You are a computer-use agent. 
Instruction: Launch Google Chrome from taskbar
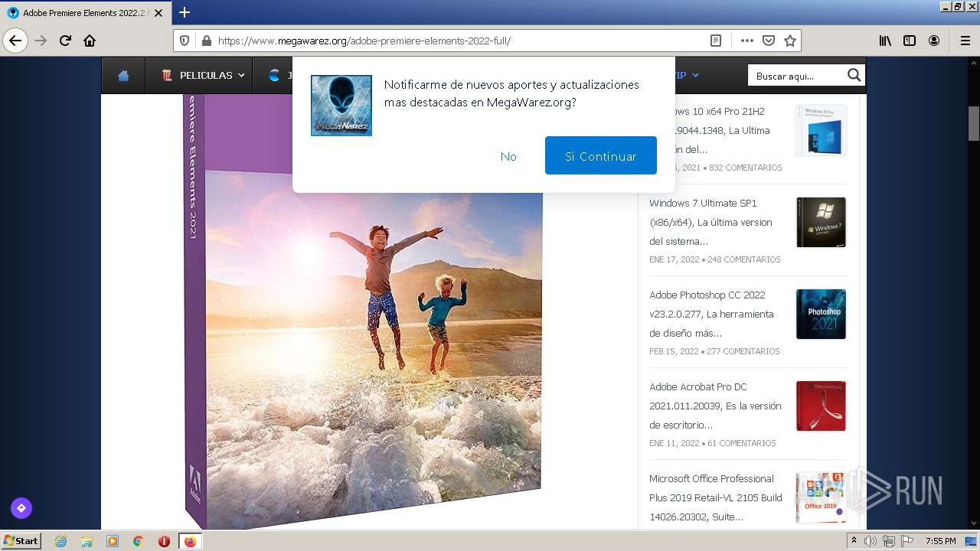[x=139, y=541]
